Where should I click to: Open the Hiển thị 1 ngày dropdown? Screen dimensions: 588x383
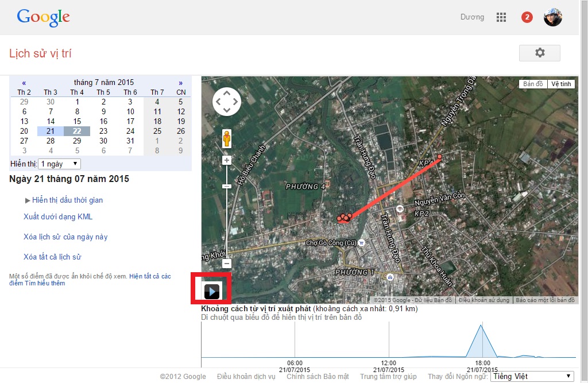pos(59,164)
